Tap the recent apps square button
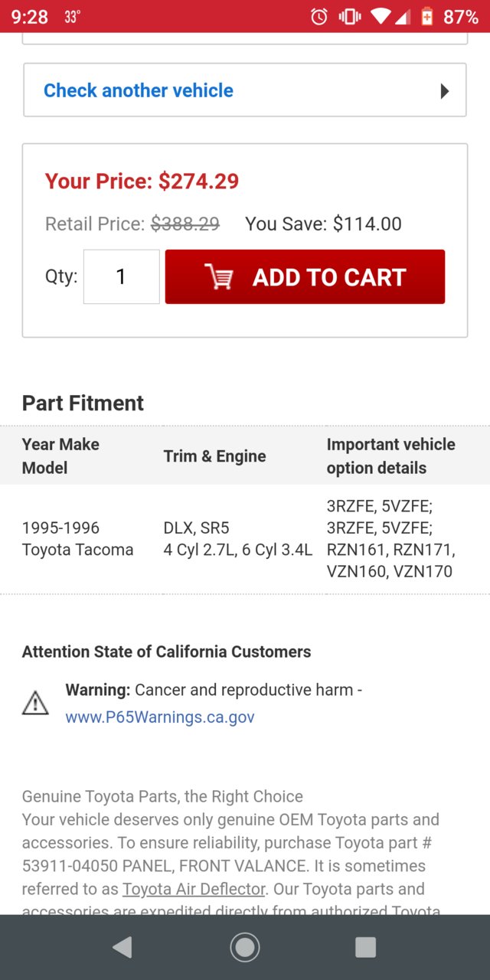Screen dimensions: 490x980 [x=366, y=947]
